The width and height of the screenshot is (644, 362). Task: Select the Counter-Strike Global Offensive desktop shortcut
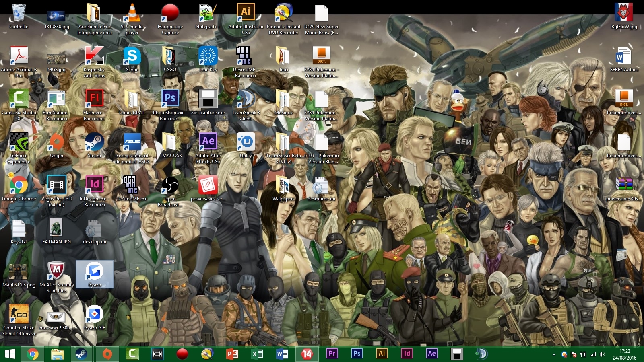click(x=19, y=320)
